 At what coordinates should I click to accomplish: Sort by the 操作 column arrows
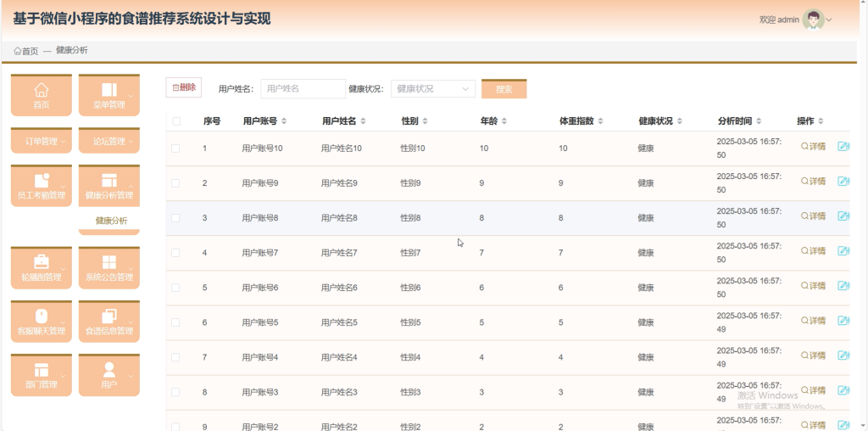pyautogui.click(x=821, y=121)
